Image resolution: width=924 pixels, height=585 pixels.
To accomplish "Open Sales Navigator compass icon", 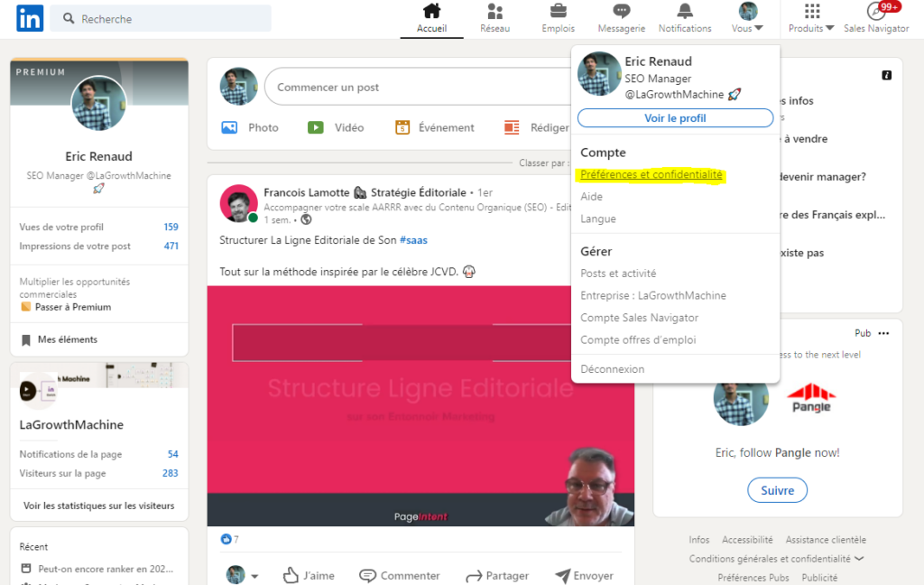I will click(875, 12).
